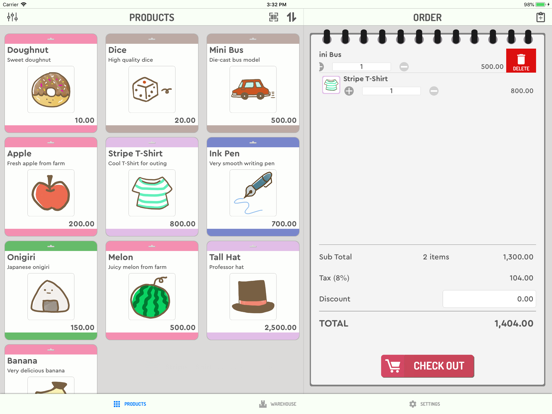This screenshot has width=552, height=414.
Task: Decrease Stripe T-Shirt quantity with minus icon
Action: point(434,91)
